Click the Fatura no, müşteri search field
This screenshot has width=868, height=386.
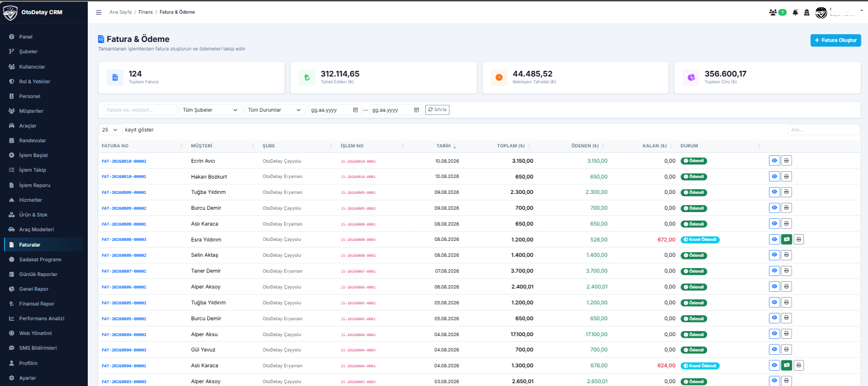140,110
